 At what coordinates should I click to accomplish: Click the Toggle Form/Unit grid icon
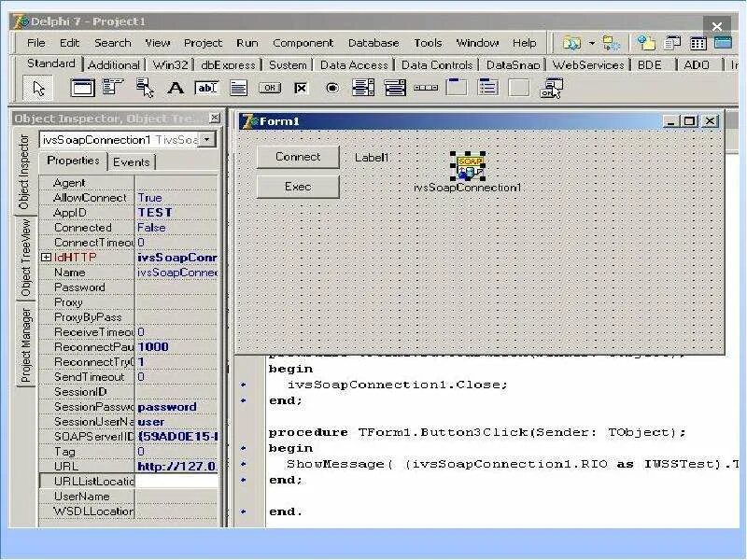point(698,43)
